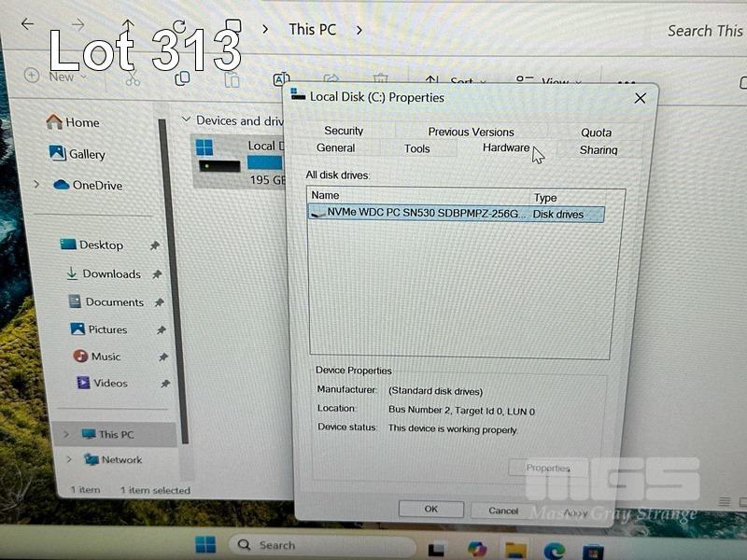
Task: Open Home in the navigation sidebar
Action: (73, 122)
